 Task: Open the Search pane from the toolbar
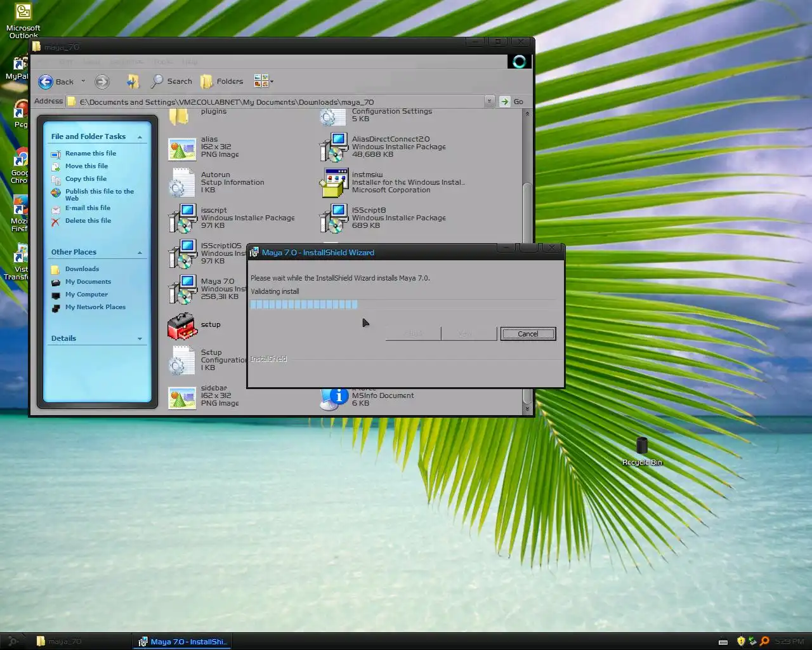coord(171,81)
